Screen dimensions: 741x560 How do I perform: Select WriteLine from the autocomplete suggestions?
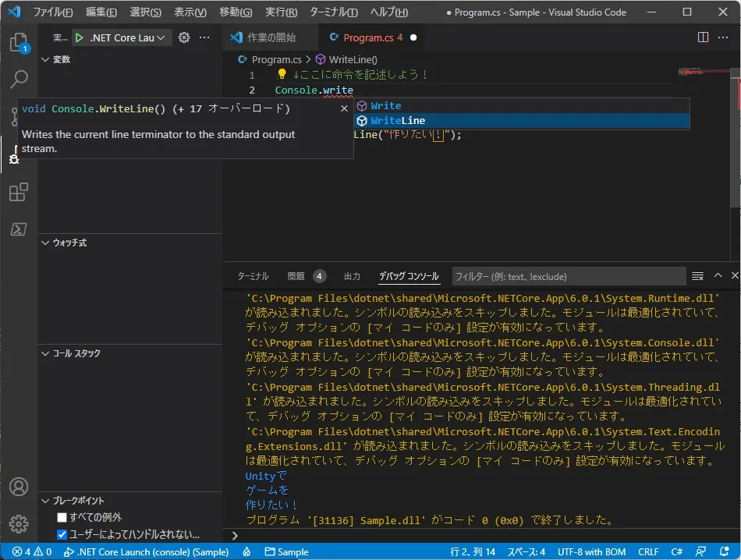click(398, 121)
